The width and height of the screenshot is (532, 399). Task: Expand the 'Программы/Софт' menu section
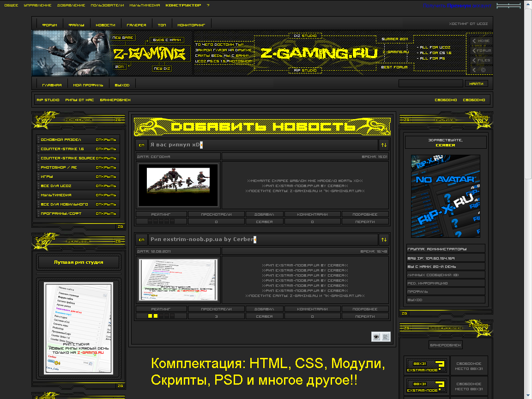[106, 213]
